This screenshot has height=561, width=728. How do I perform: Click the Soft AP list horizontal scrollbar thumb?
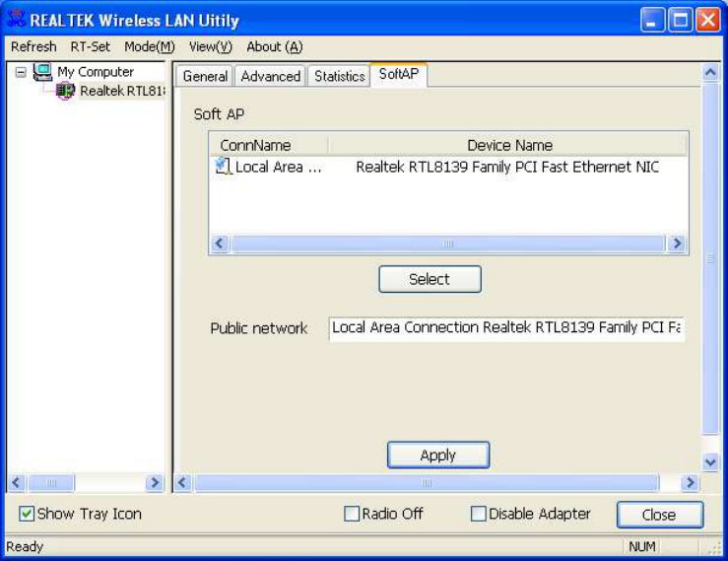[x=448, y=244]
